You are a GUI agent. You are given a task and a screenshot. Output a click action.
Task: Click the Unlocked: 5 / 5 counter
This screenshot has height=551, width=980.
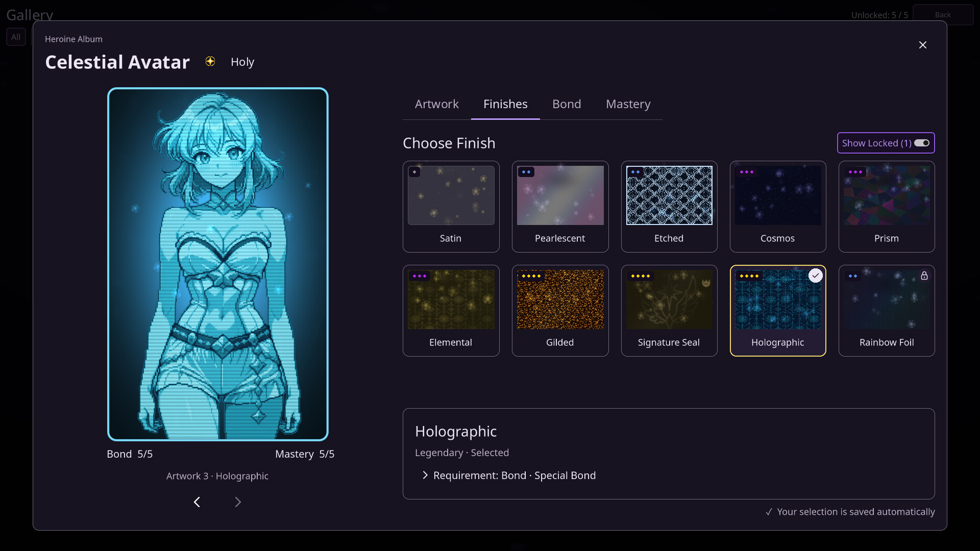(879, 15)
